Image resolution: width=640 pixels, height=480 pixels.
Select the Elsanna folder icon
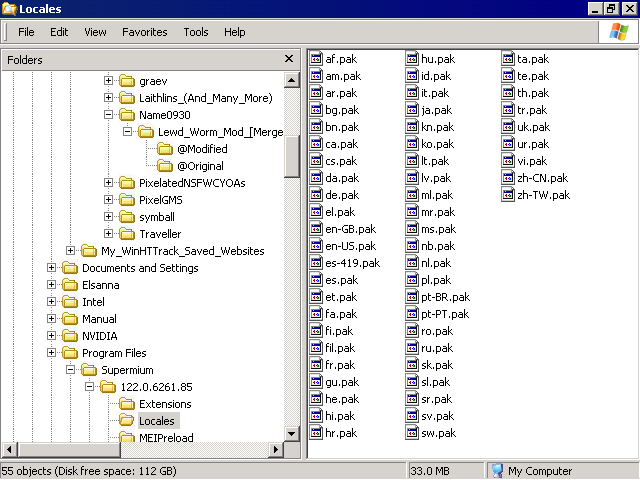click(x=70, y=285)
